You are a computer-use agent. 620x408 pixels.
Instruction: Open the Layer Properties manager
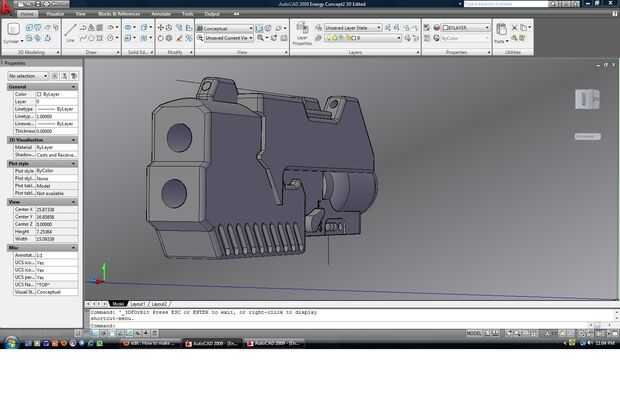[302, 33]
